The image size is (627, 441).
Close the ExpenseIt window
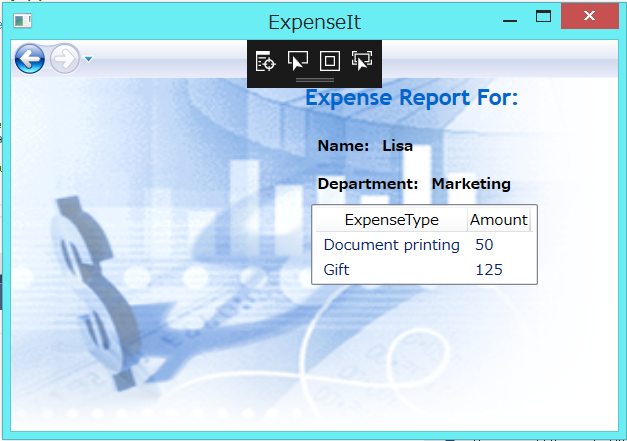pyautogui.click(x=589, y=16)
